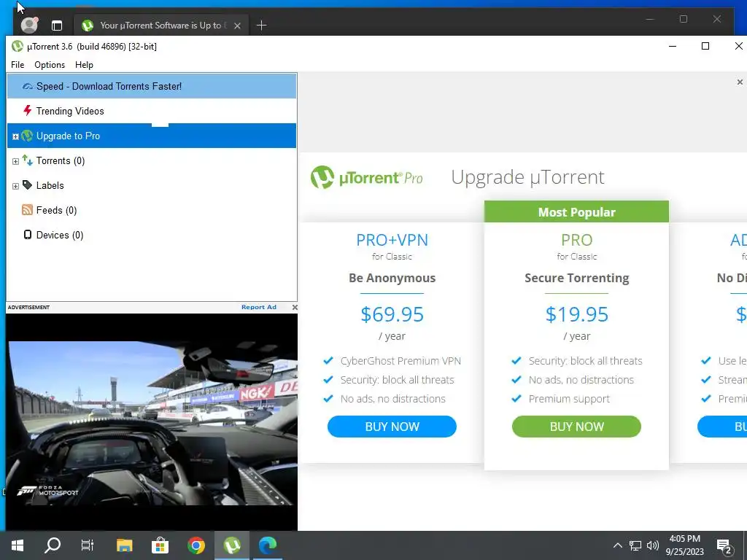Open the Help menu
This screenshot has width=747, height=560.
pos(84,65)
